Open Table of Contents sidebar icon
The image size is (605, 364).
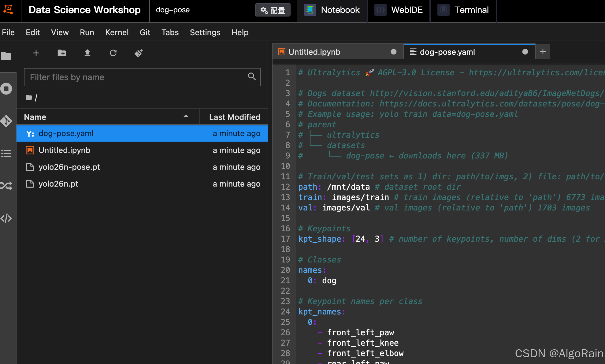[x=6, y=154]
